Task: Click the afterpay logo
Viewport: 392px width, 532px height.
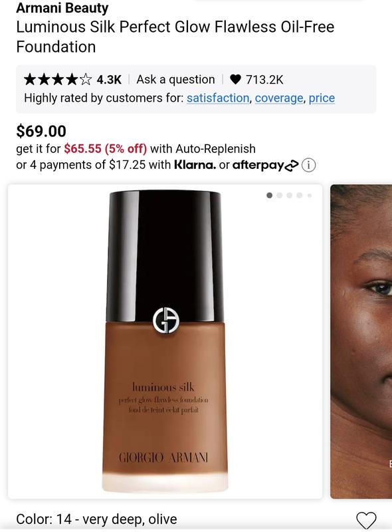Action: 266,165
